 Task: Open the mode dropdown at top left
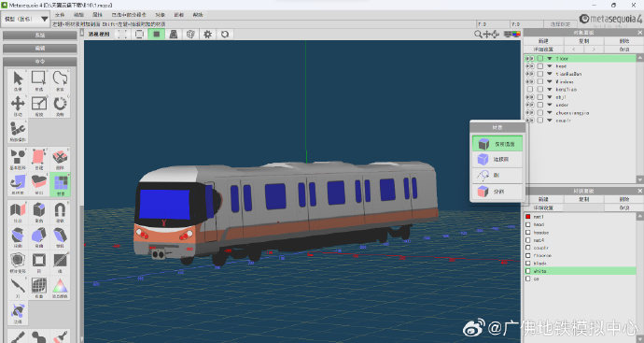tap(25, 19)
